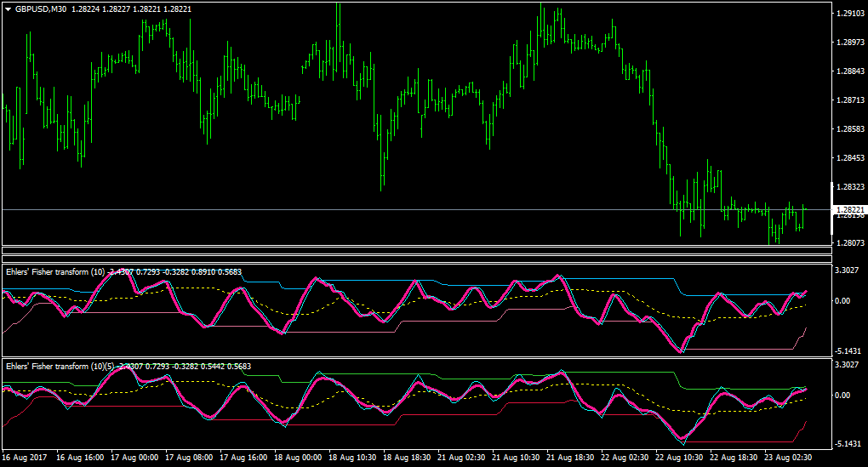
Task: Click price scale value 1.28073
Action: coord(850,242)
